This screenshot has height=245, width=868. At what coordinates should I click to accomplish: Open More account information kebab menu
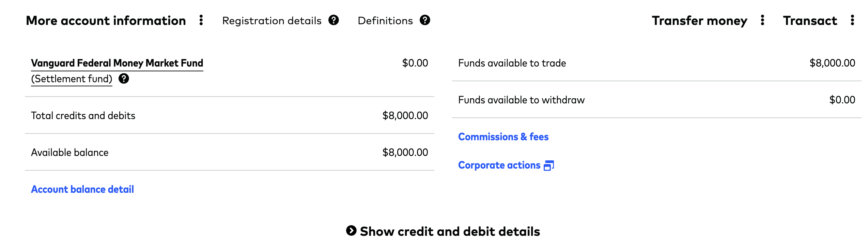[x=201, y=20]
